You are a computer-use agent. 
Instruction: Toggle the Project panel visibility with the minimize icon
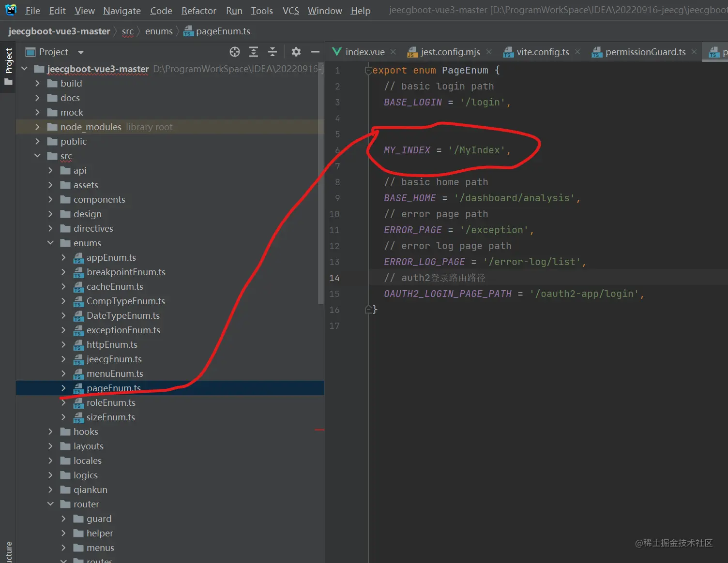coord(315,52)
